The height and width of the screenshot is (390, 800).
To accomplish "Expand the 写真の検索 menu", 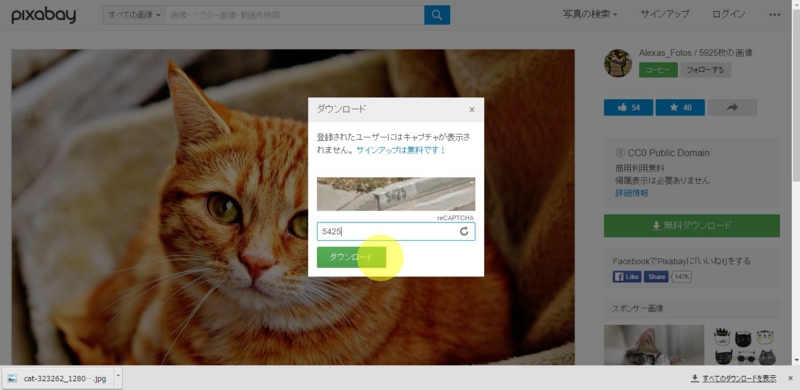I will tap(590, 14).
